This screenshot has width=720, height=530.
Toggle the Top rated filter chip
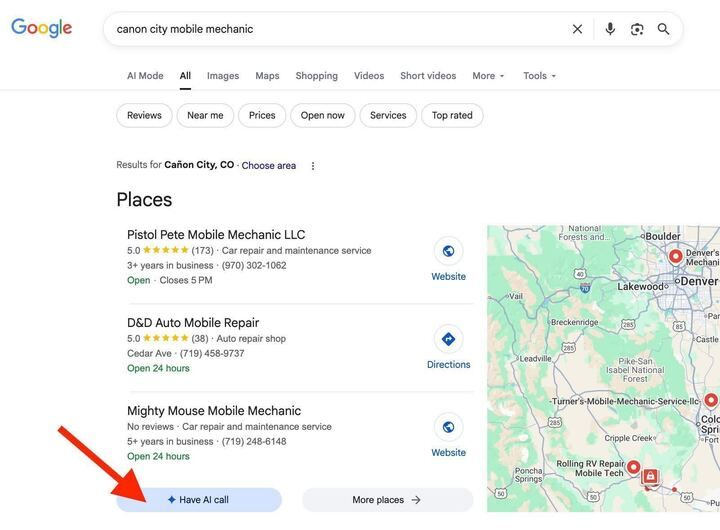pyautogui.click(x=452, y=115)
